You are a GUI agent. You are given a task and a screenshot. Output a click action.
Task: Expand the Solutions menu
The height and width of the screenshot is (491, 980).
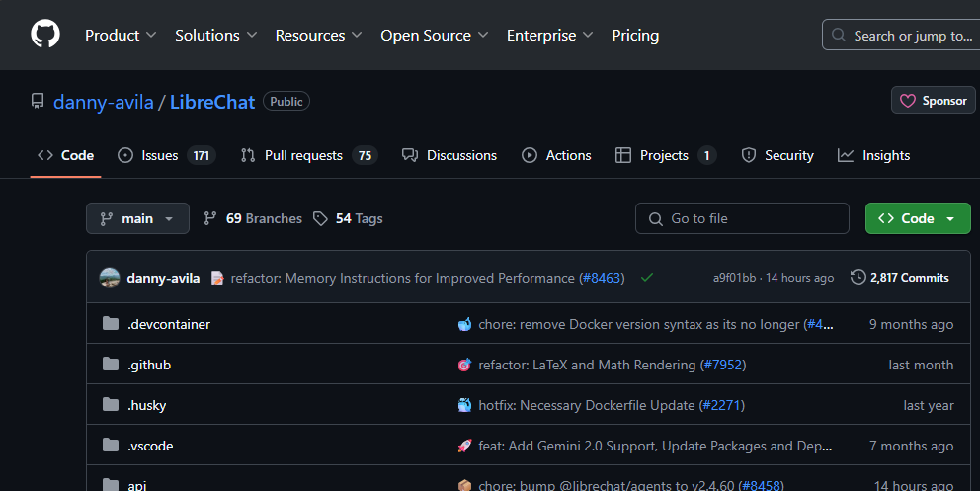pyautogui.click(x=215, y=35)
